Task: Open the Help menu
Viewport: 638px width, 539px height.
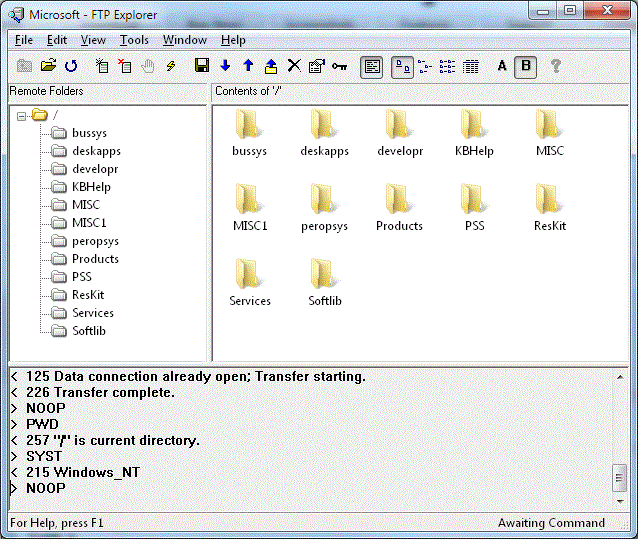Action: 233,40
